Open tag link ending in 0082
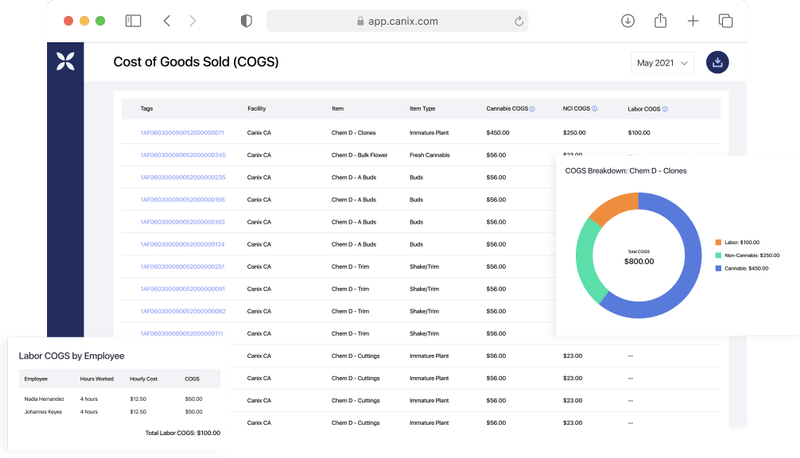The width and height of the screenshot is (800, 458). point(183,311)
